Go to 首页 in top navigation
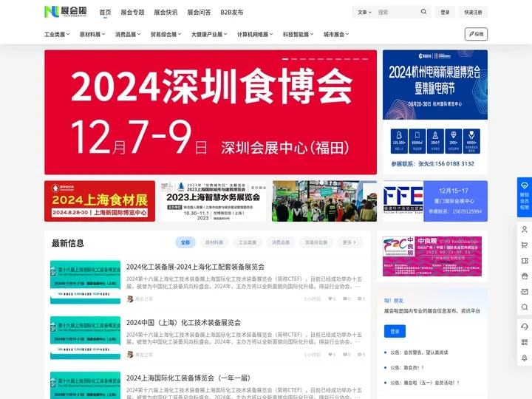Image resolution: width=532 pixels, height=399 pixels. pos(105,13)
